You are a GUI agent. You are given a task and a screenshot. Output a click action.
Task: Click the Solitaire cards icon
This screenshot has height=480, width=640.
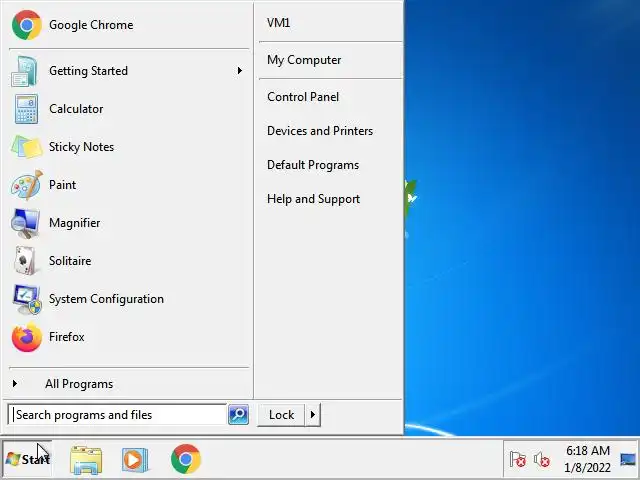pos(25,261)
